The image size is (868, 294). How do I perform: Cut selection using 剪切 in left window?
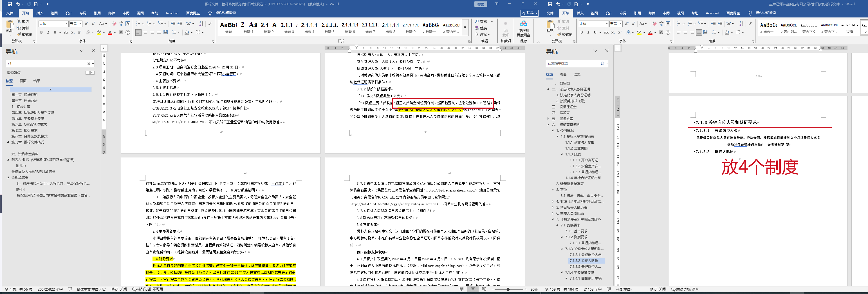pos(23,22)
